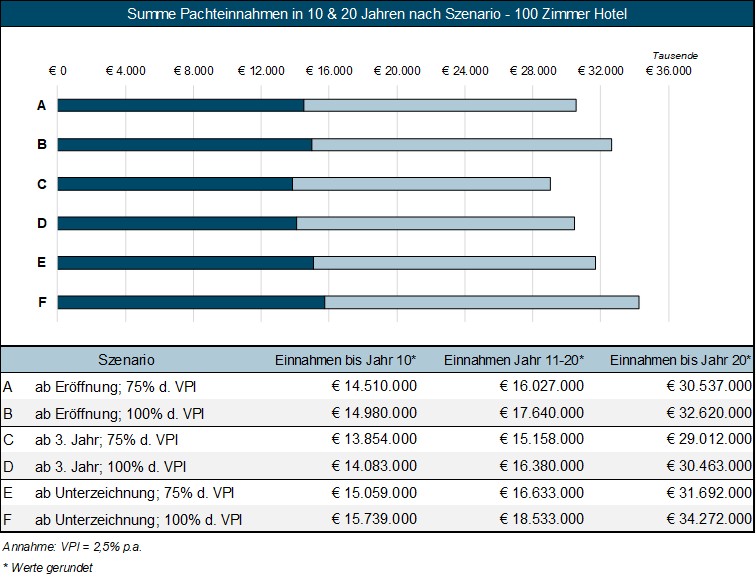Click the 'ab Unterzeichnung; 75% d. VPI' row label
The height and width of the screenshot is (587, 756).
pos(135,493)
